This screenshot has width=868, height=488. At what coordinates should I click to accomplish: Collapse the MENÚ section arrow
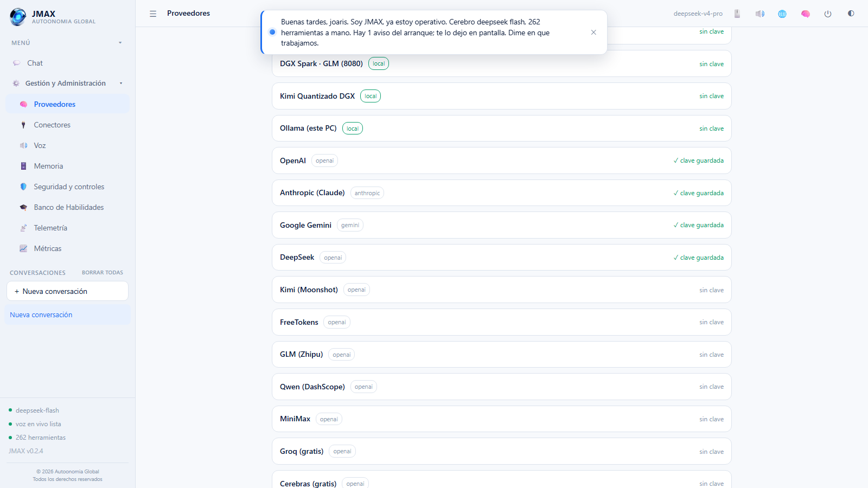click(x=120, y=43)
